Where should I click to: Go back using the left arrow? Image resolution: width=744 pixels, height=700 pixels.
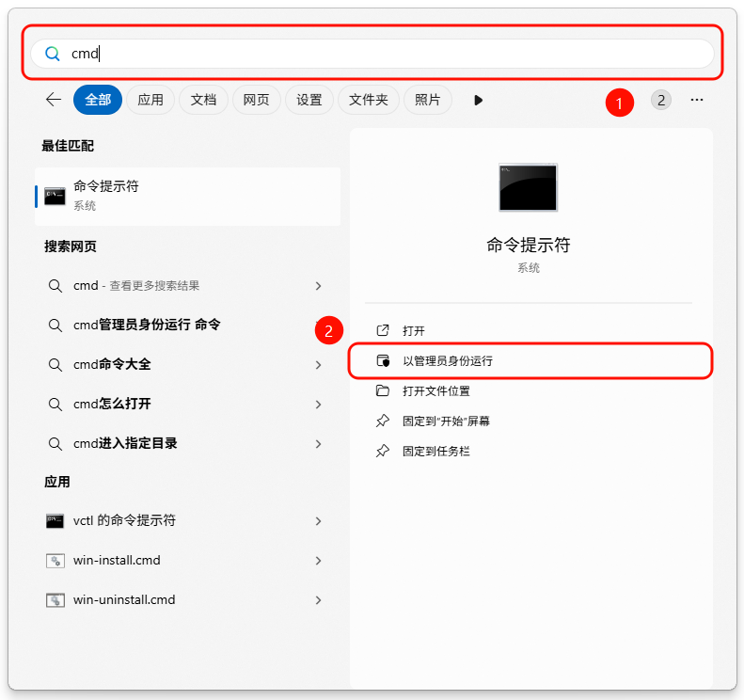54,100
